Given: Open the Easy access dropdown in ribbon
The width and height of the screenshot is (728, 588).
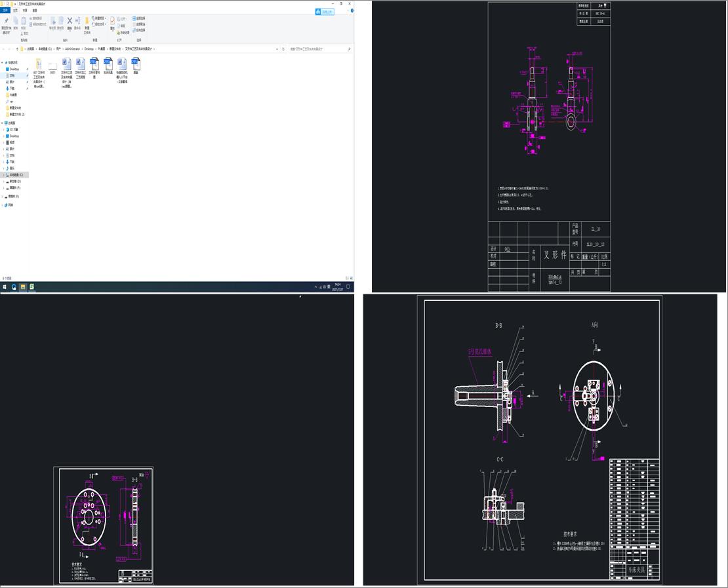Looking at the screenshot, I should point(99,24).
